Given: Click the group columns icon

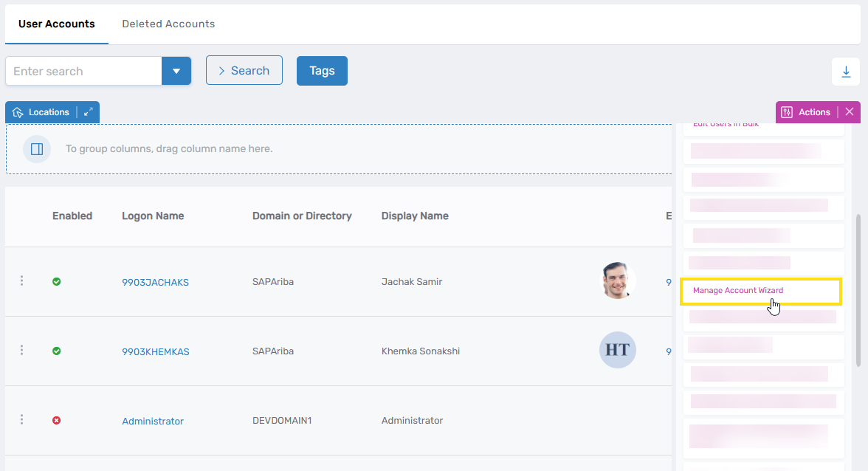Looking at the screenshot, I should [x=37, y=148].
